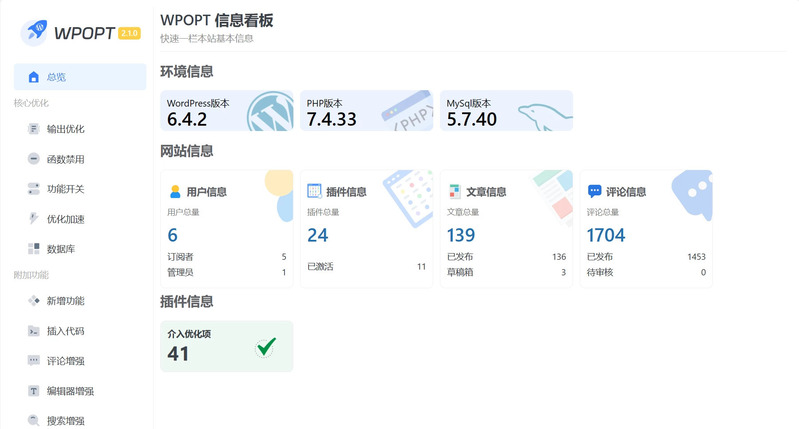The width and height of the screenshot is (799, 429).
Task: Click the 2.1.0 version badge
Action: [129, 33]
